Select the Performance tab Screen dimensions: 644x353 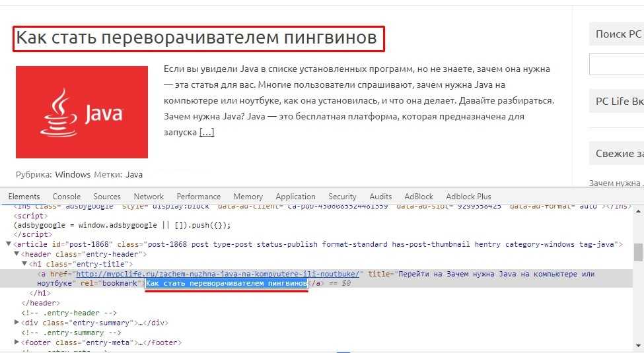198,197
